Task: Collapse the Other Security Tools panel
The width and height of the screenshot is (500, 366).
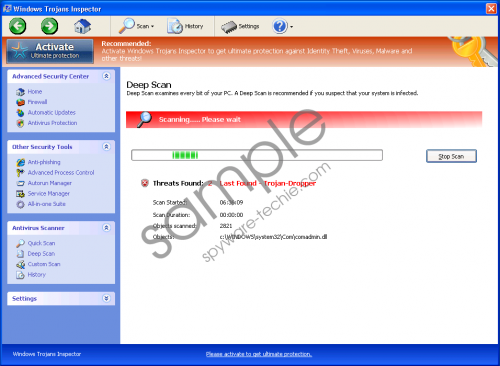Action: click(106, 147)
